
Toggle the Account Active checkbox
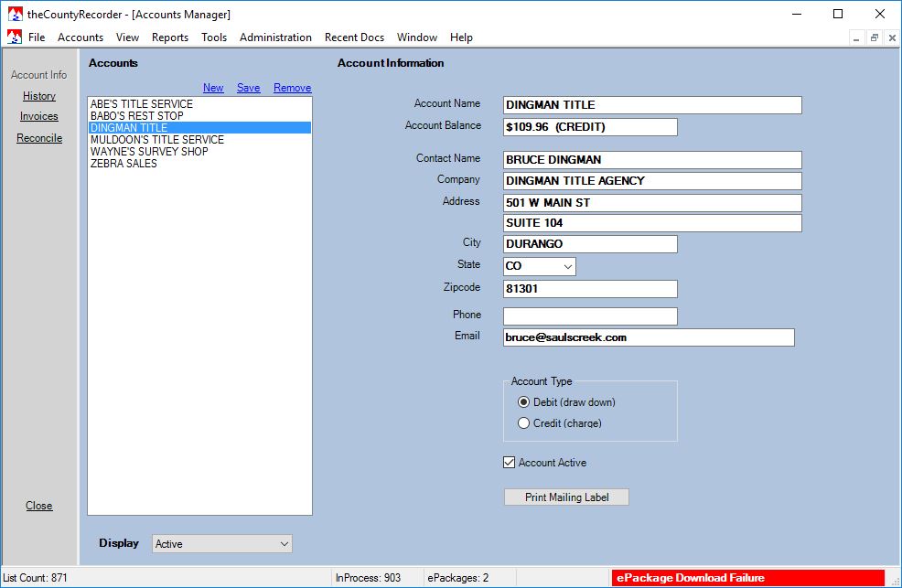[x=510, y=463]
